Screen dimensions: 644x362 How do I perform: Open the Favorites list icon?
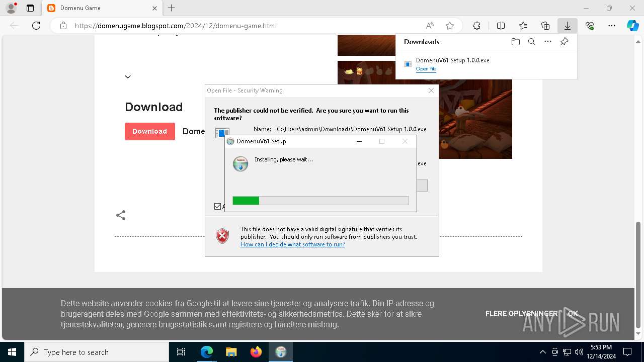(x=523, y=26)
